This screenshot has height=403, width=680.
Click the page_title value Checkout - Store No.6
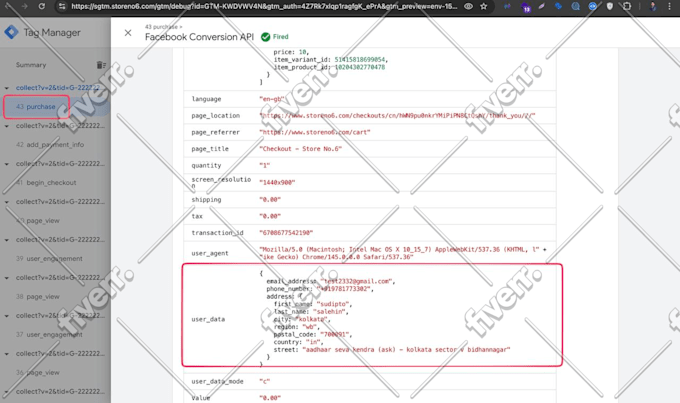(301, 149)
